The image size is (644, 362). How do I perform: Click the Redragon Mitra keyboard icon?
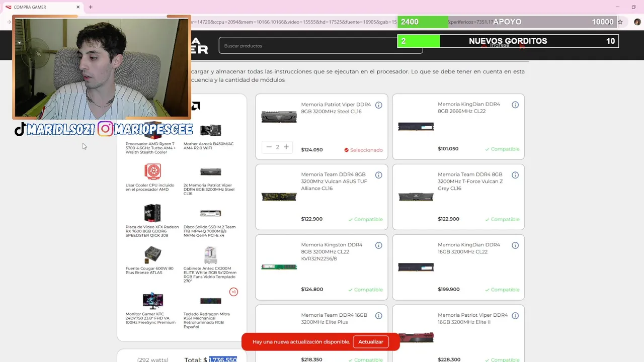click(x=210, y=301)
